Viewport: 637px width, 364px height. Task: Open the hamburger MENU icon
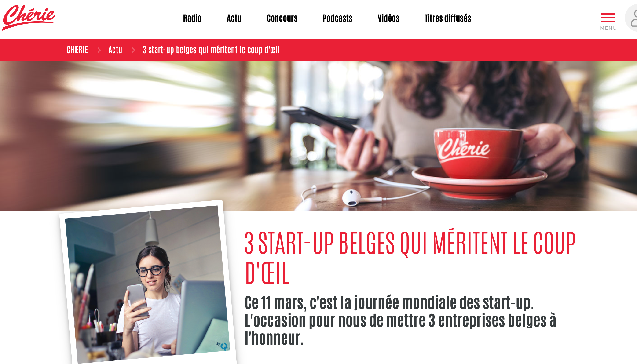click(x=608, y=18)
